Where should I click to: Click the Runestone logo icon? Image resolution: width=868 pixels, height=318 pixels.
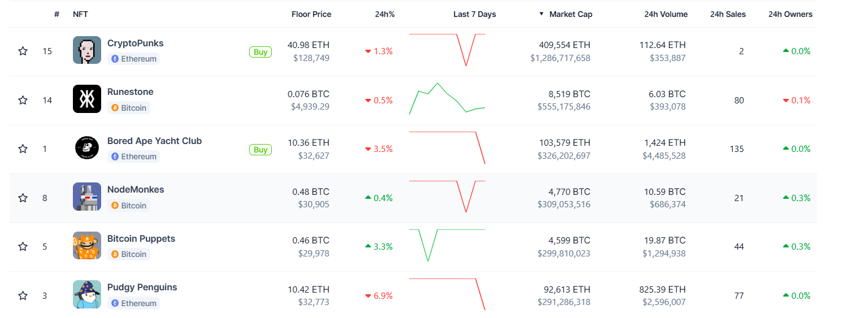coord(87,99)
